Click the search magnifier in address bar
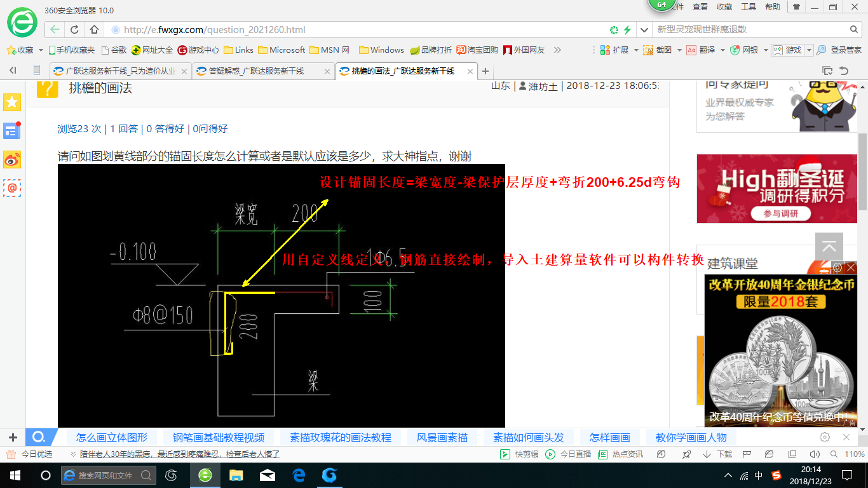868x488 pixels. click(x=854, y=30)
